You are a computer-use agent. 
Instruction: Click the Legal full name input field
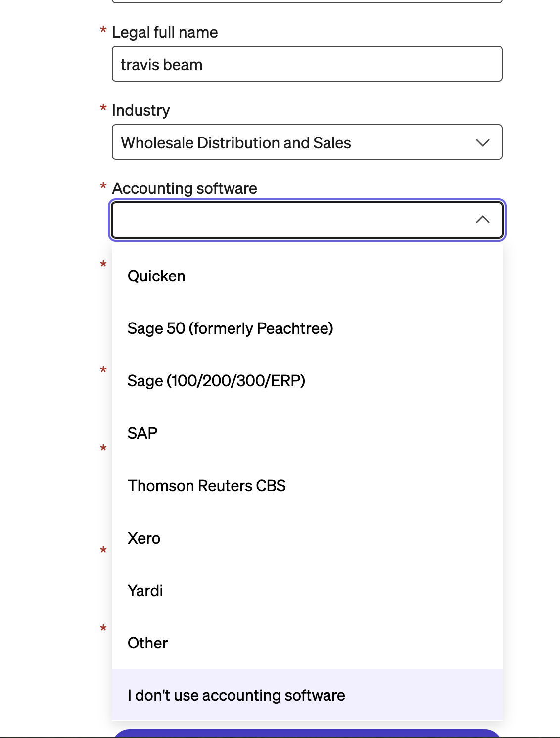[x=307, y=64]
